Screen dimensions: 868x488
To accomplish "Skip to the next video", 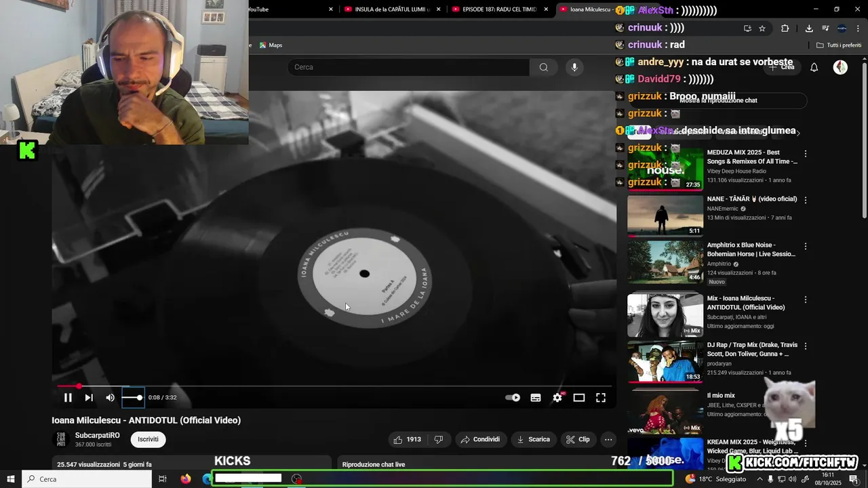I will pyautogui.click(x=89, y=398).
